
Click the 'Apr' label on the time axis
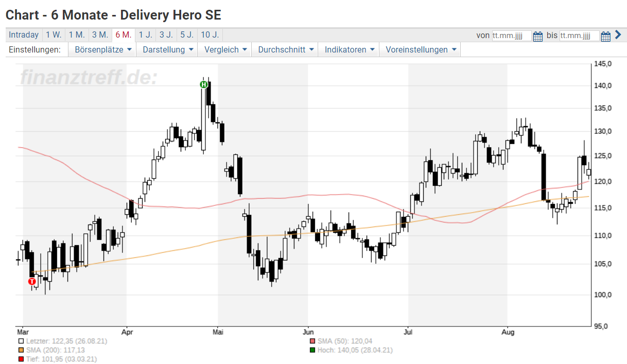click(x=126, y=333)
